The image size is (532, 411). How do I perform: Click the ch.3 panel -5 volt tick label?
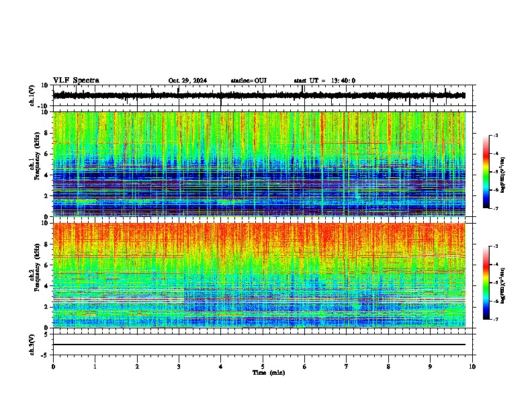click(x=45, y=355)
